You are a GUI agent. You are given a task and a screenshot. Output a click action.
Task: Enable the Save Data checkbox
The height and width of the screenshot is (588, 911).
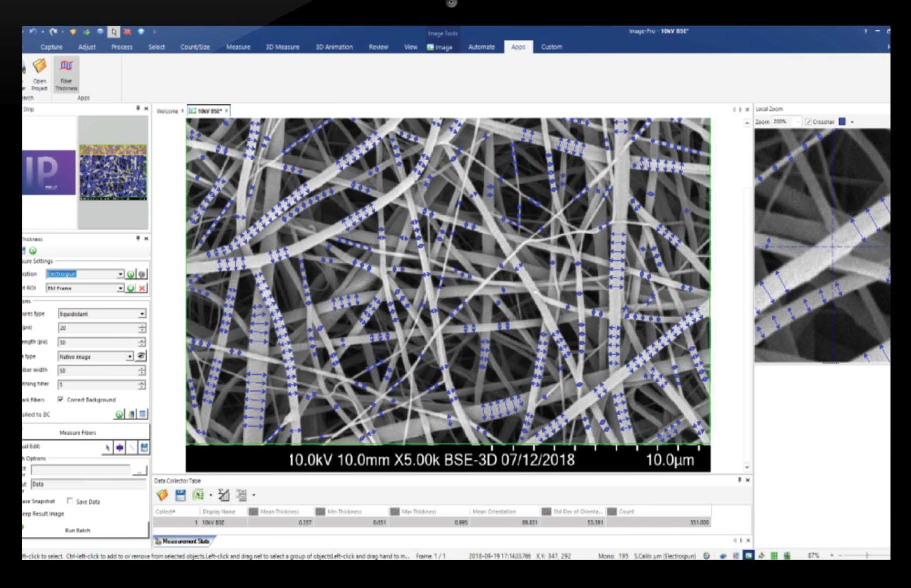coord(70,501)
